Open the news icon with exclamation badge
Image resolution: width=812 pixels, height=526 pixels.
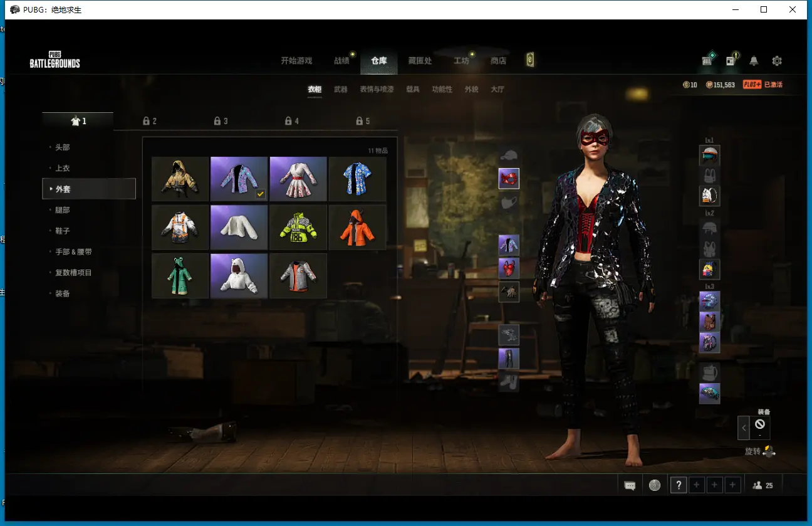tap(731, 60)
